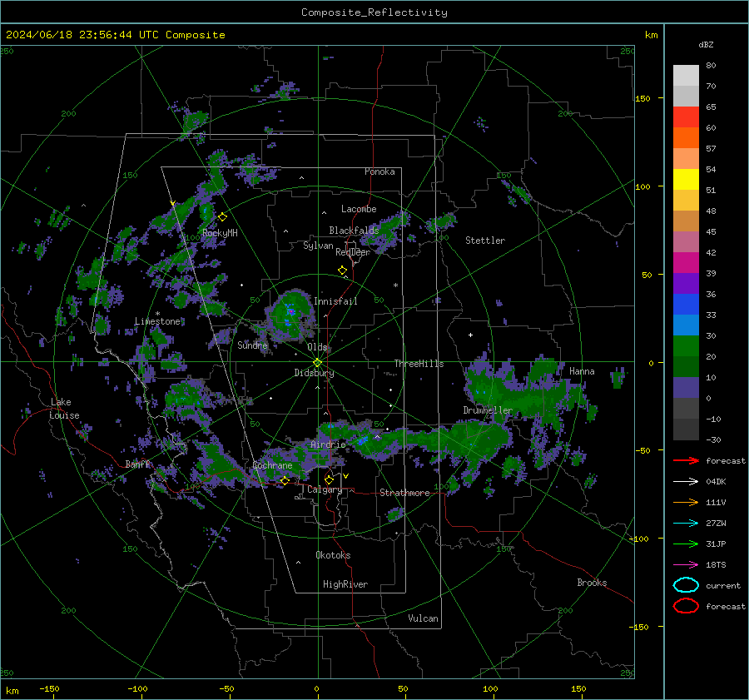Click the Innisfail city label

click(x=335, y=301)
